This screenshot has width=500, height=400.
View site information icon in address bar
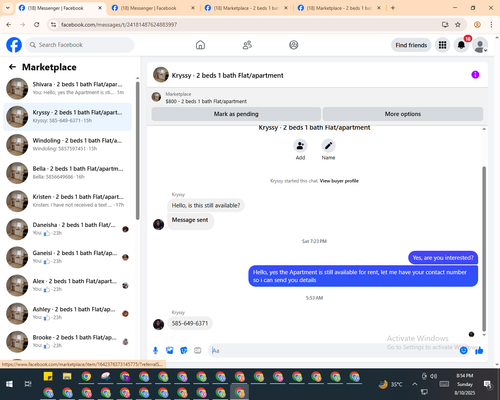[53, 24]
